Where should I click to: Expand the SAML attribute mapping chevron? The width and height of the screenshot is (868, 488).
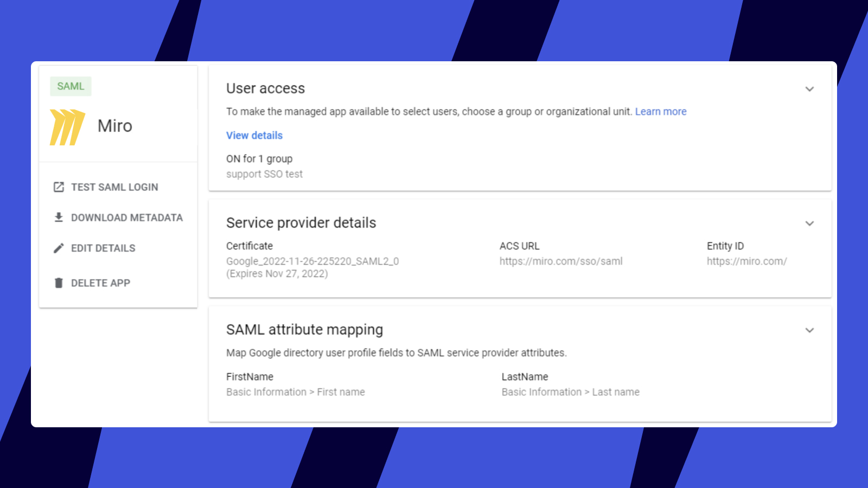[x=809, y=330]
